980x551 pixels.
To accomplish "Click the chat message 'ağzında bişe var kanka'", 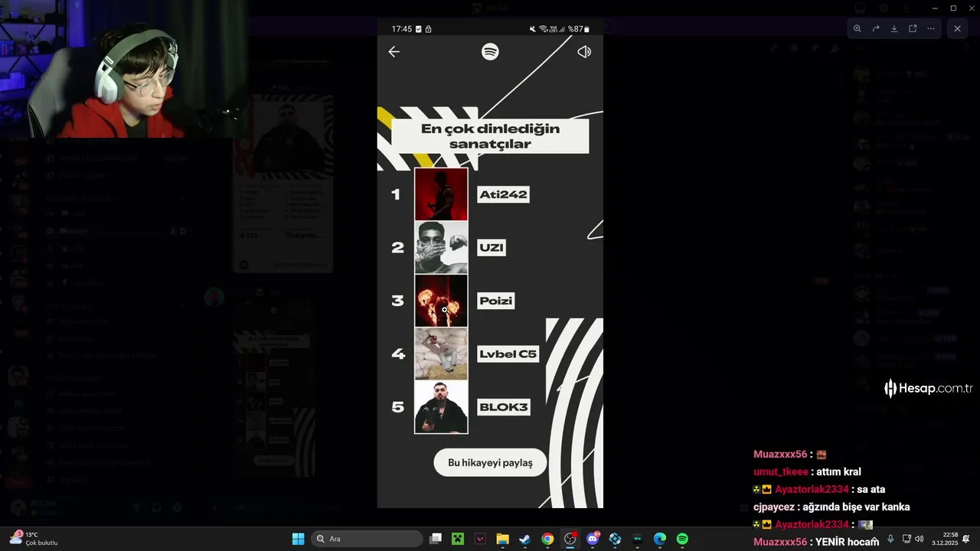I will tap(856, 507).
